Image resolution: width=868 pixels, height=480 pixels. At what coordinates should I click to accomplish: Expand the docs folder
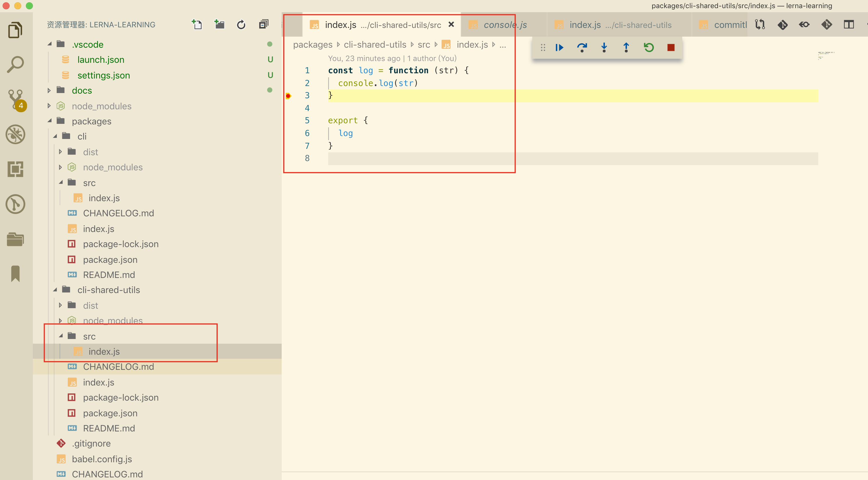coord(82,90)
